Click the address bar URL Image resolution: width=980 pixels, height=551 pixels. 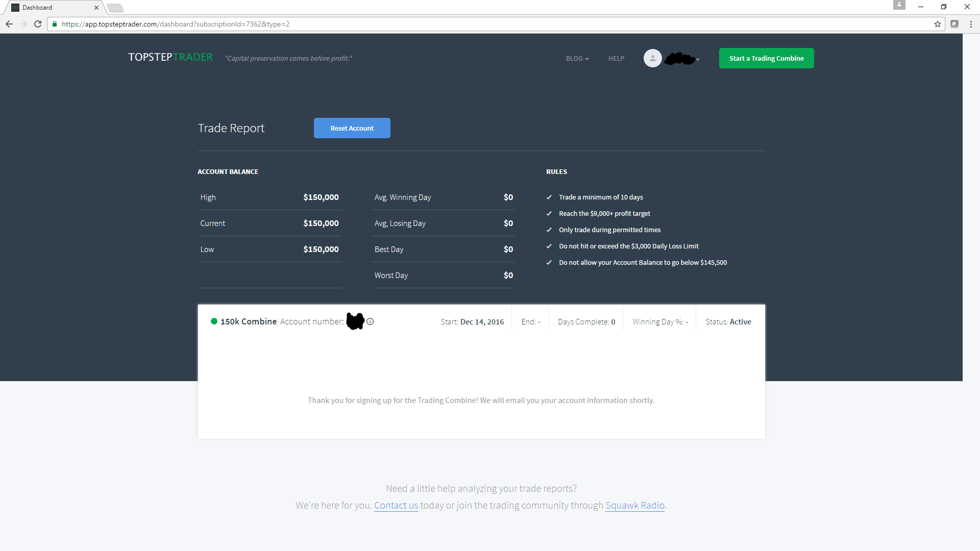pyautogui.click(x=176, y=24)
